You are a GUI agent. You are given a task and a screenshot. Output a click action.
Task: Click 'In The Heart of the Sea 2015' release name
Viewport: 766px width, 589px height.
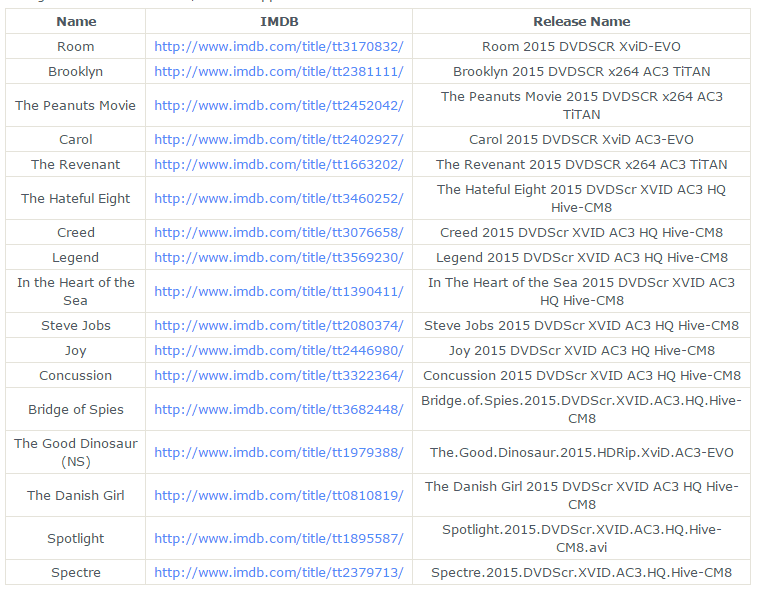581,292
